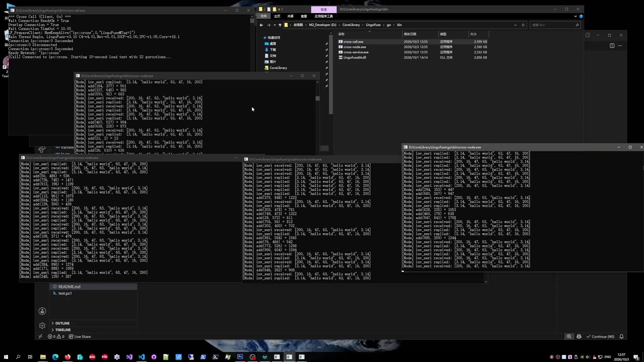Open Photoshop from the taskbar
The width and height of the screenshot is (644, 362).
pos(240,357)
